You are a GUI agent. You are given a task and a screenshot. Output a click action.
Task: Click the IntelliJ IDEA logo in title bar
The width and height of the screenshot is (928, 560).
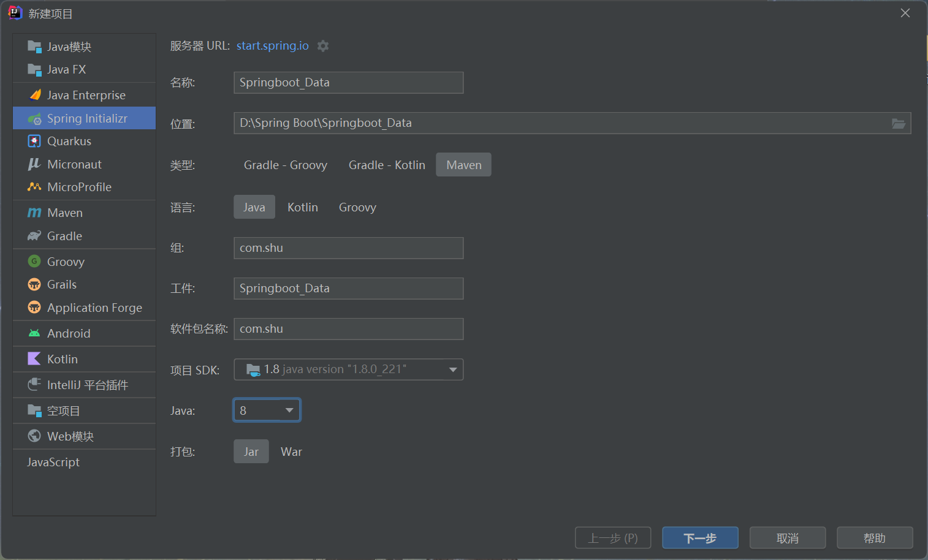pyautogui.click(x=15, y=13)
